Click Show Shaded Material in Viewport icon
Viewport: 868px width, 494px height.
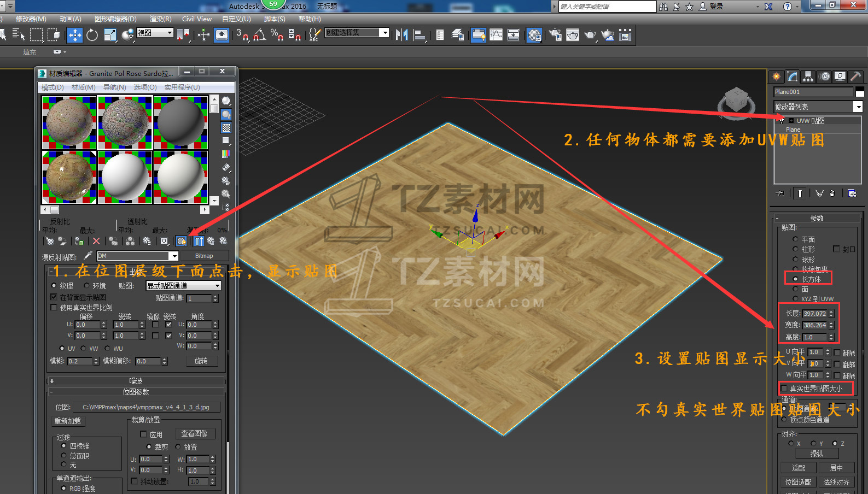click(x=182, y=241)
